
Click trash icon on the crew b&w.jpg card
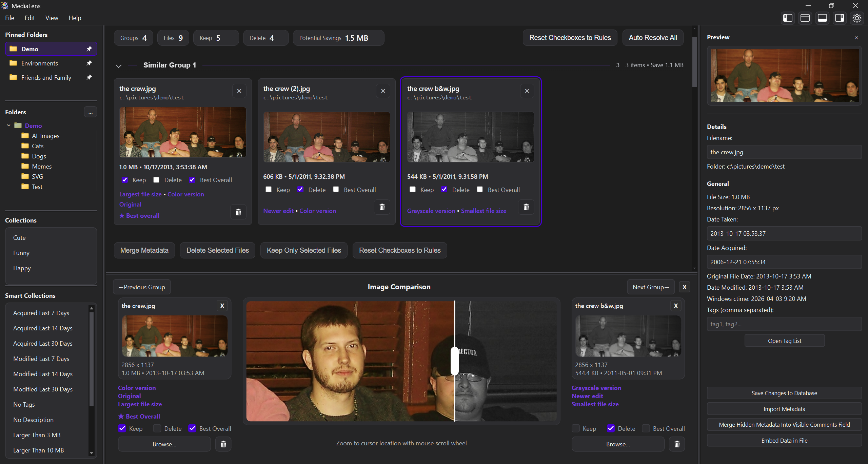click(526, 207)
